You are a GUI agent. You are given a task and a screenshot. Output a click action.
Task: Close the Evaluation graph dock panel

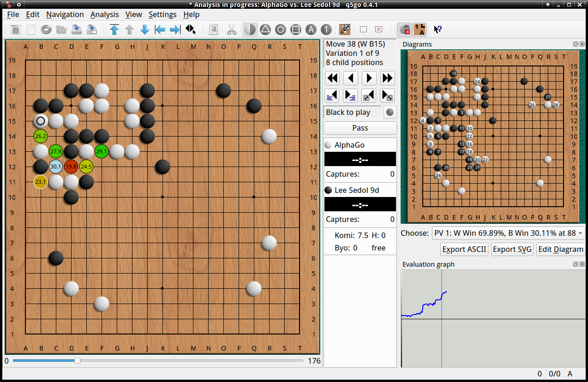[x=582, y=264]
